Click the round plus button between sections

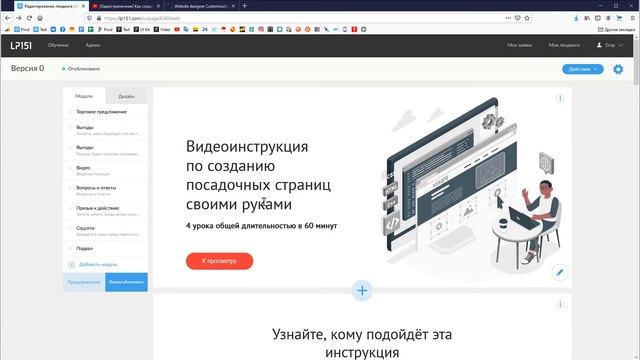[x=362, y=291]
